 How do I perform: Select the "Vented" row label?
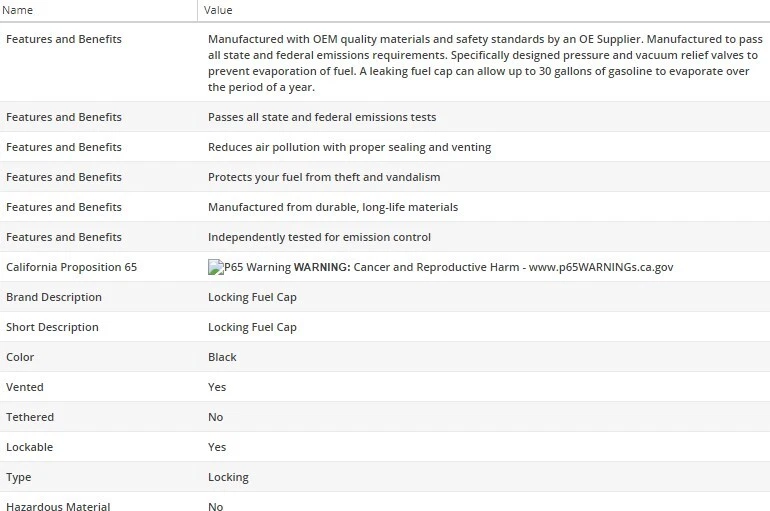point(25,387)
